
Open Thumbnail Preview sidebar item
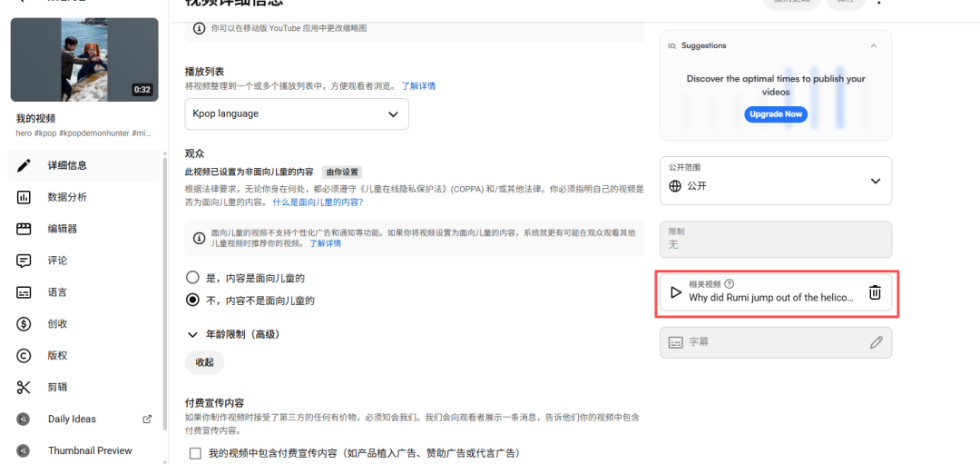[x=83, y=450]
